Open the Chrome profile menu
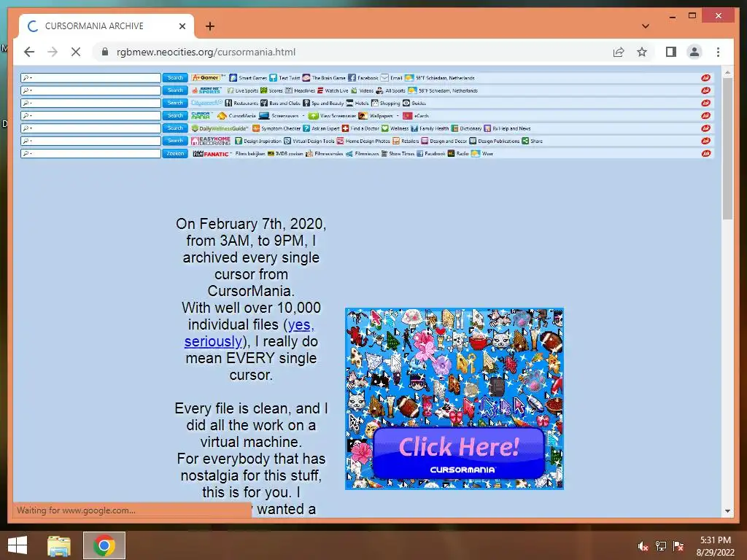The width and height of the screenshot is (747, 560). pos(694,52)
